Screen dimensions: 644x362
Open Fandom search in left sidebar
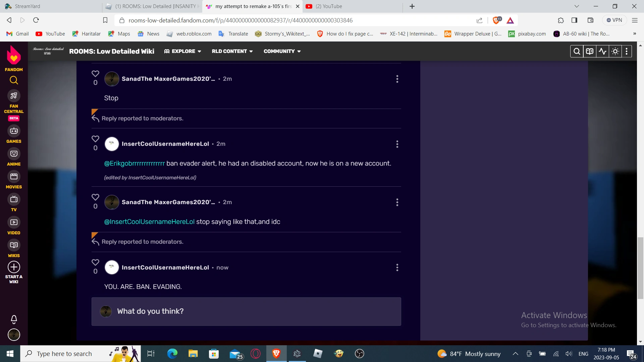pos(14,80)
